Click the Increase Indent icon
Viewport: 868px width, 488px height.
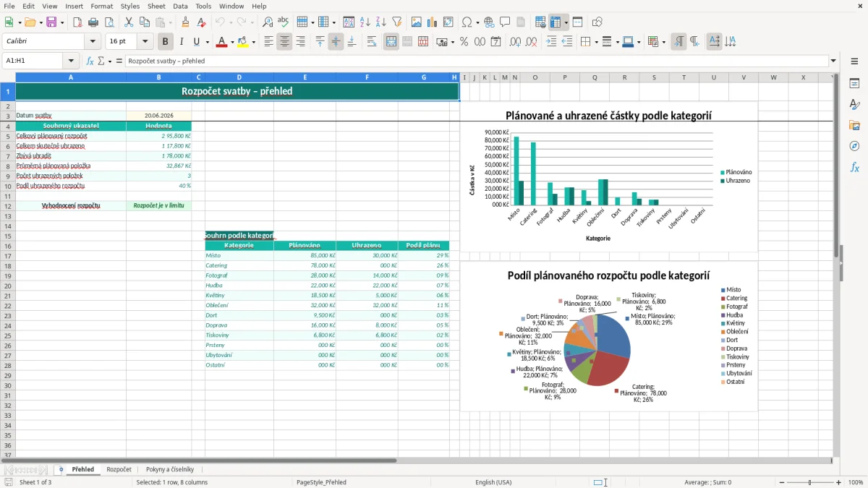551,42
